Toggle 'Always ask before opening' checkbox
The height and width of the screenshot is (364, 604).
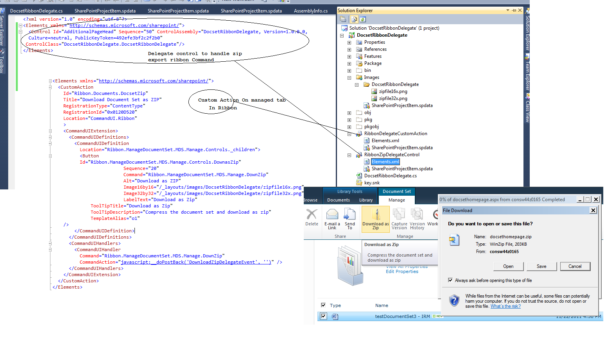click(450, 280)
